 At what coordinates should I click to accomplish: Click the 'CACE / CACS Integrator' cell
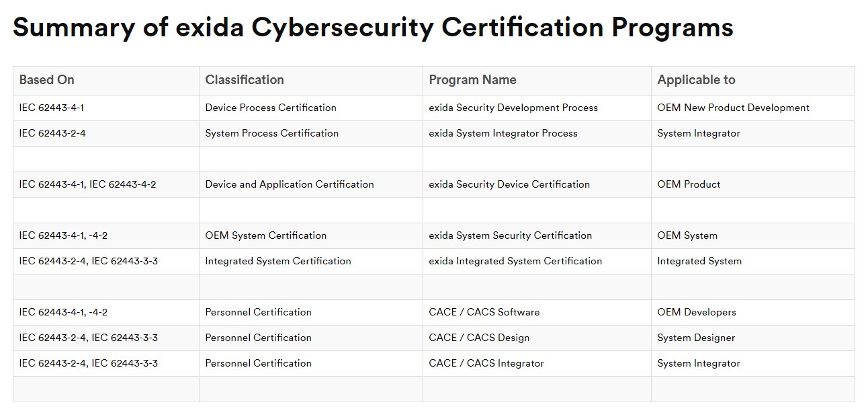pyautogui.click(x=537, y=363)
